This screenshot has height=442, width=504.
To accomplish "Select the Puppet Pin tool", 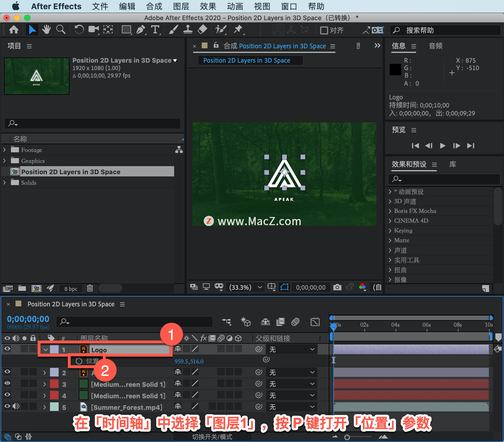I will [x=238, y=30].
